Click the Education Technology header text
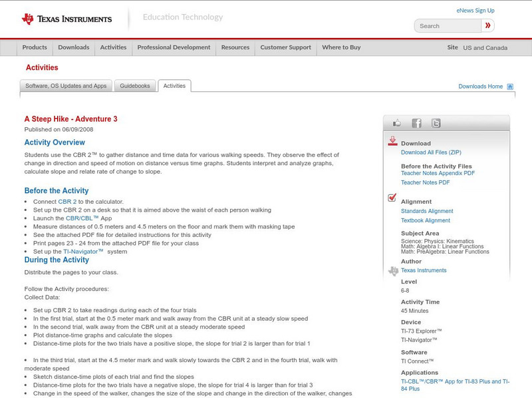Screen dimensions: 532x398 click(183, 17)
